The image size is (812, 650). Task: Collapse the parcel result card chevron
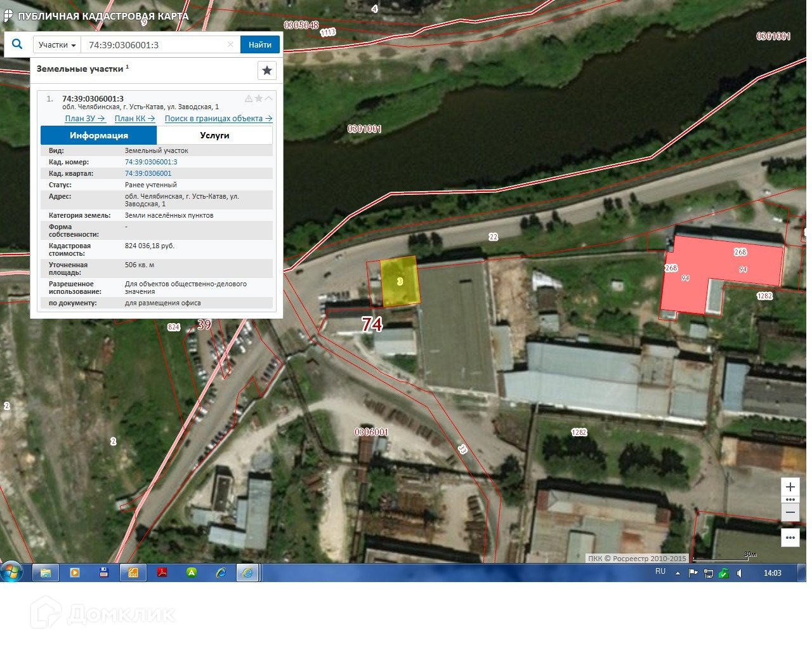[269, 98]
